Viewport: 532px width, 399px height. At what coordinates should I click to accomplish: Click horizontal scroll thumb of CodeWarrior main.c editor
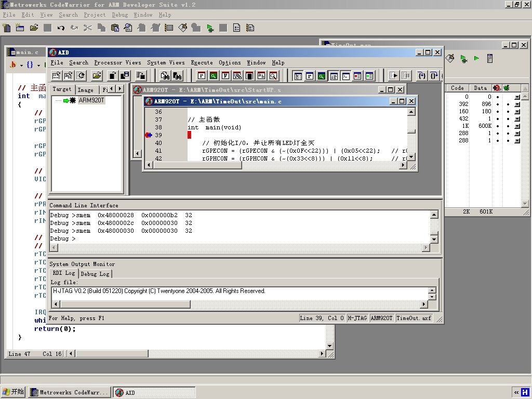[x=112, y=353]
